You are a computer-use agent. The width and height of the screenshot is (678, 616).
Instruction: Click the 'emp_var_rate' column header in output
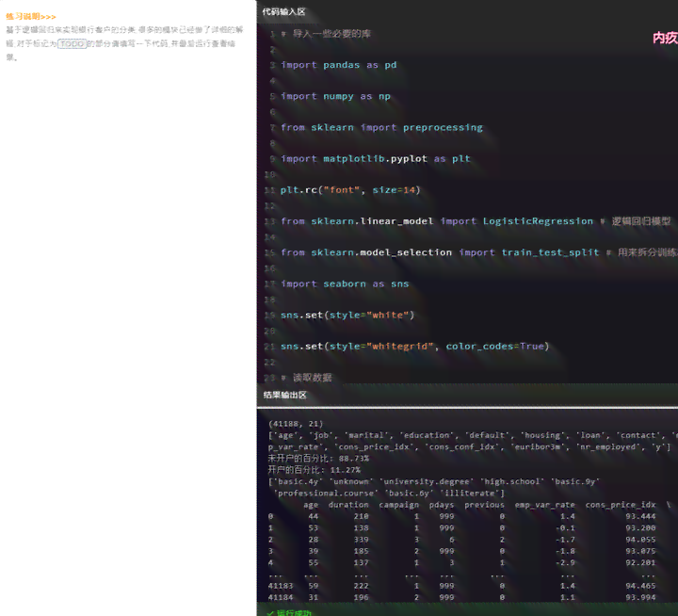[545, 505]
